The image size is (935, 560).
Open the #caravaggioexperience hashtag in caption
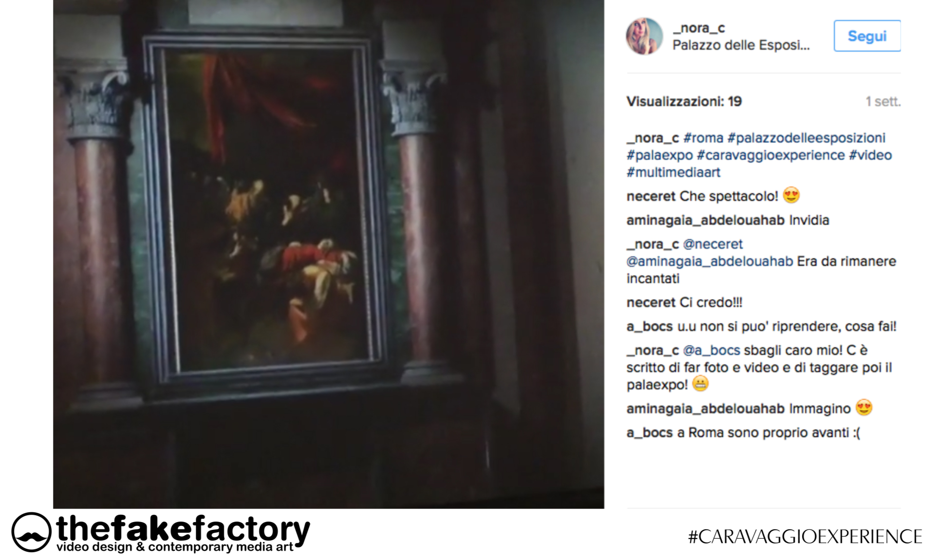click(771, 155)
